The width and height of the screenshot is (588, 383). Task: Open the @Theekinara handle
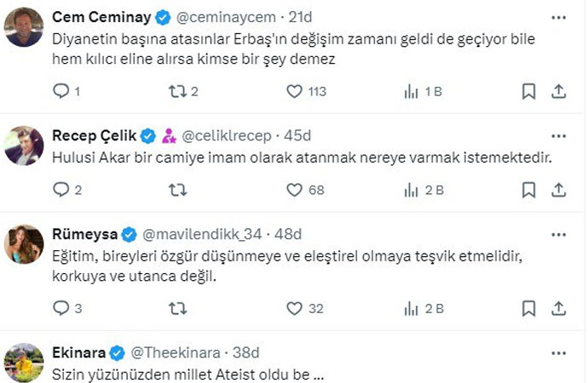[176, 352]
